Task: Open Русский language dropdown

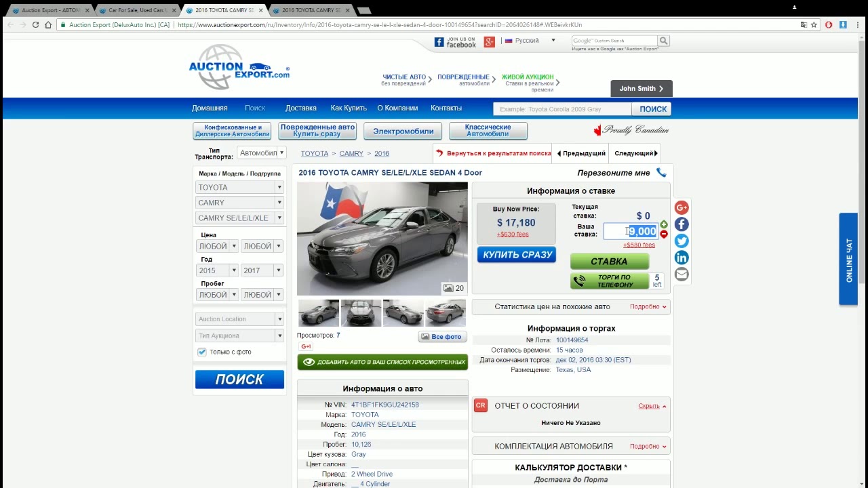Action: click(x=530, y=41)
